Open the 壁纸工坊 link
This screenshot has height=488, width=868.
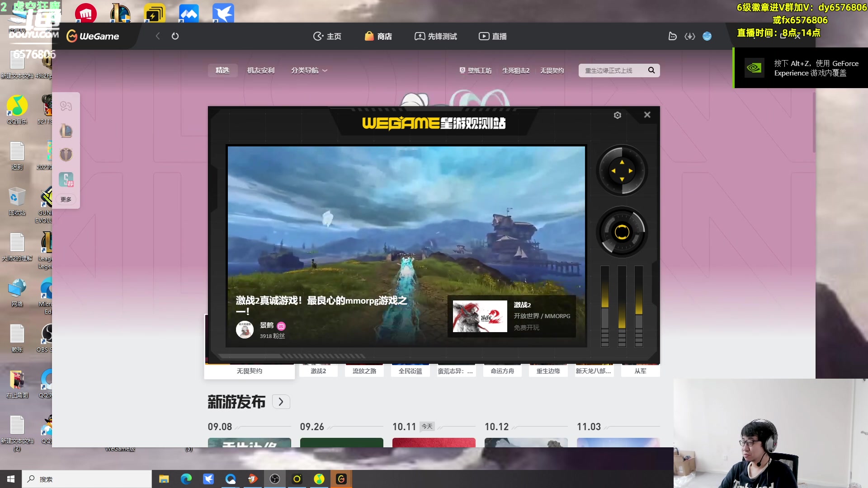tap(476, 70)
